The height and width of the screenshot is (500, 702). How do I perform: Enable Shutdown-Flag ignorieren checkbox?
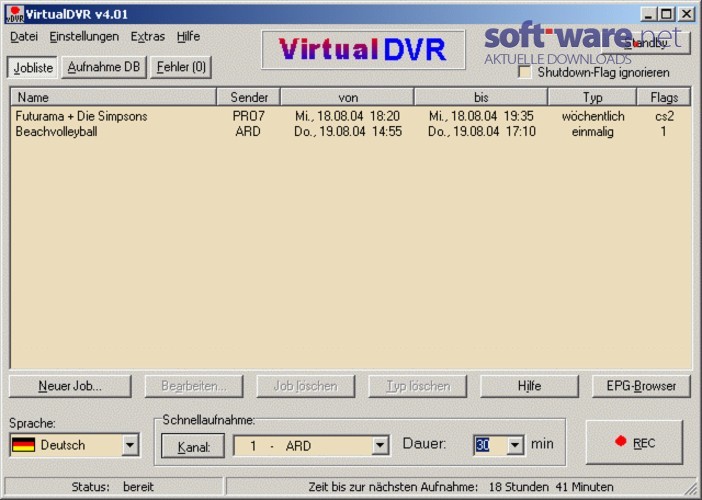point(525,72)
